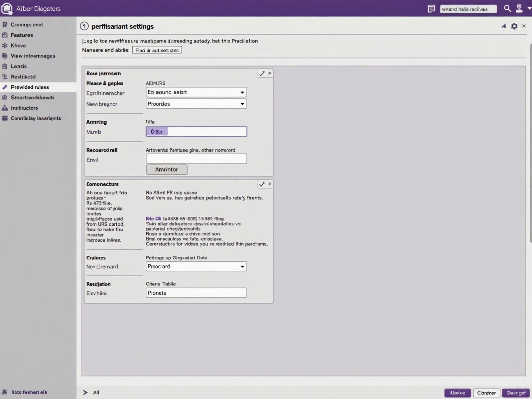Click the Features sidebar icon
Screen dimensions: 532x399
(x=5, y=35)
